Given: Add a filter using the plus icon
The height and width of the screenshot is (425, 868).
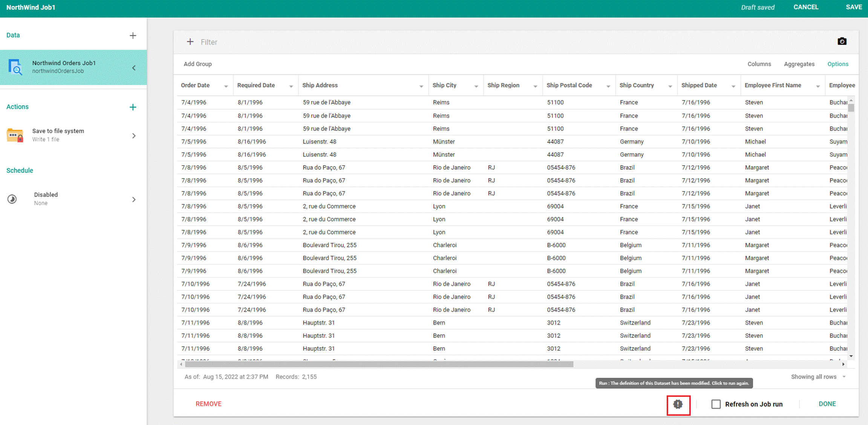Looking at the screenshot, I should point(190,42).
